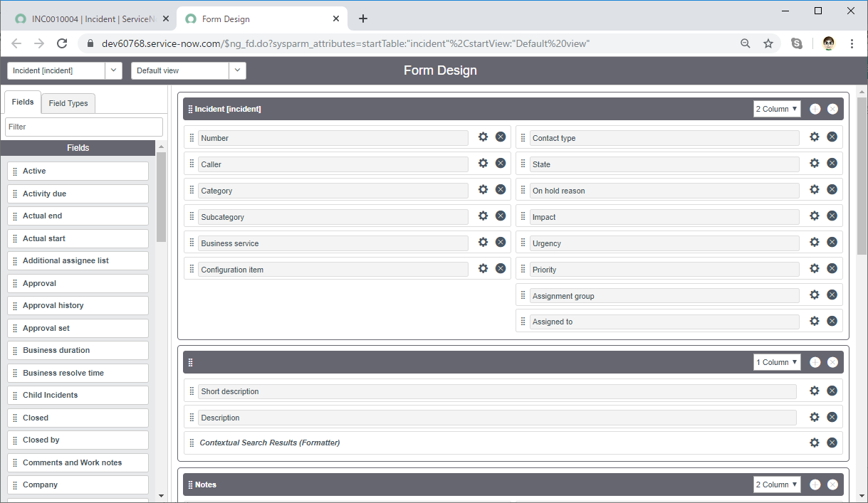Remove the Category field

coord(501,190)
